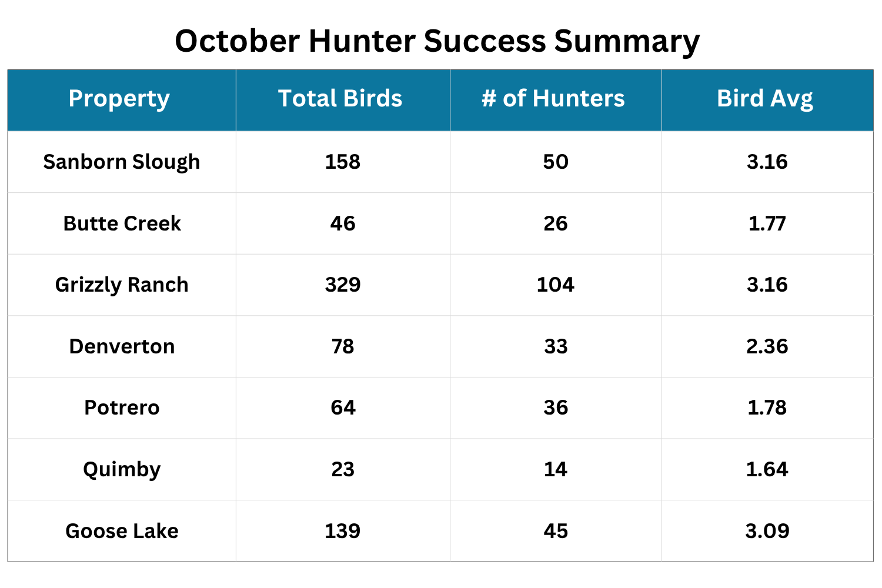Select the Potrero property cell
This screenshot has width=882, height=588.
pos(122,407)
